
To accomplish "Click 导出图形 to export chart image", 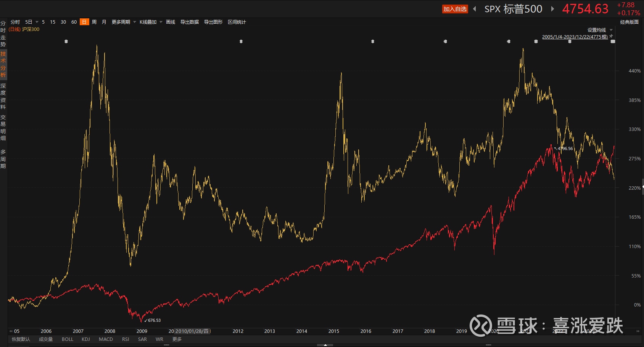I will (213, 22).
